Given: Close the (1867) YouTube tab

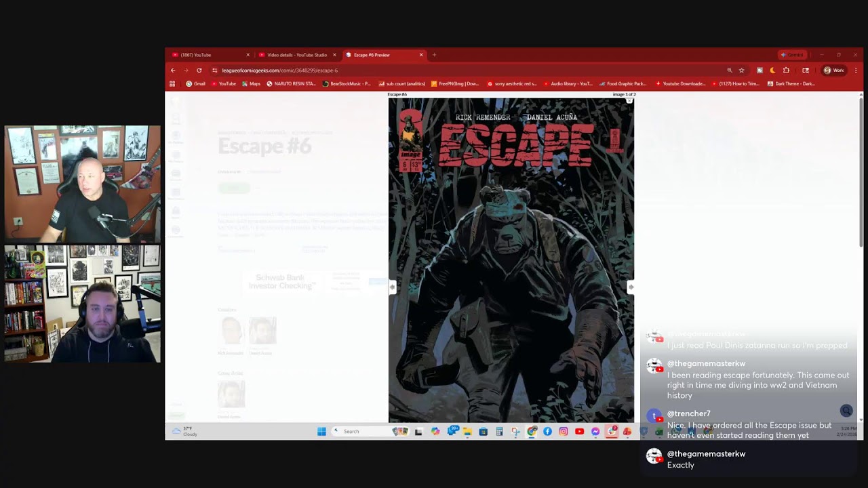Looking at the screenshot, I should (248, 55).
